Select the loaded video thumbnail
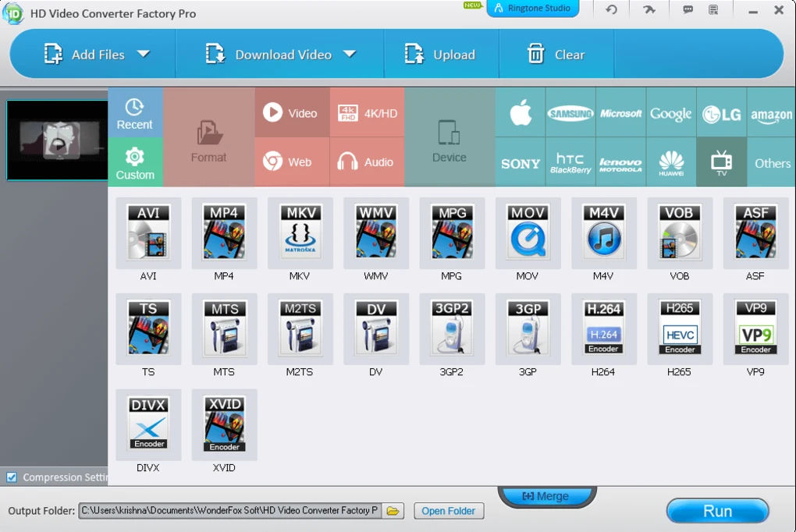 tap(57, 140)
